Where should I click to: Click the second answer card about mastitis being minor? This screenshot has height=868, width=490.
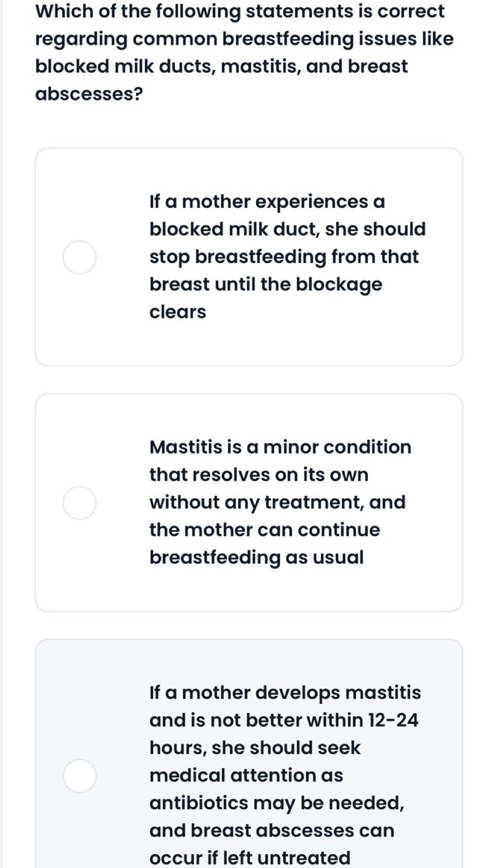pyautogui.click(x=249, y=502)
